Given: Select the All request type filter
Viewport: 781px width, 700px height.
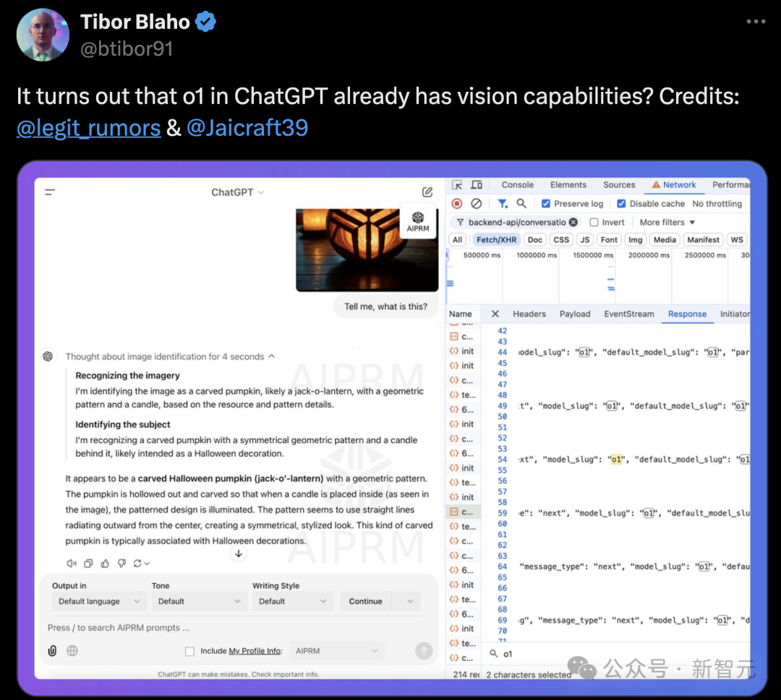Looking at the screenshot, I should [457, 239].
